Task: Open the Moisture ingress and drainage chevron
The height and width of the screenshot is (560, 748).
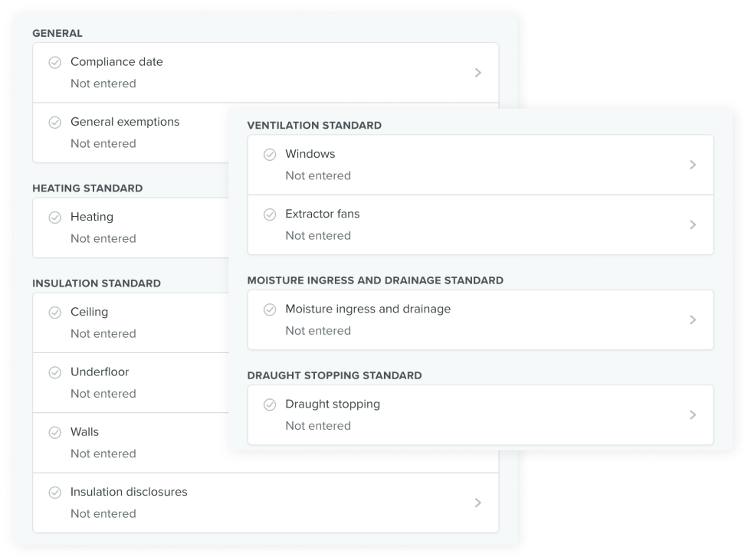Action: 693,319
